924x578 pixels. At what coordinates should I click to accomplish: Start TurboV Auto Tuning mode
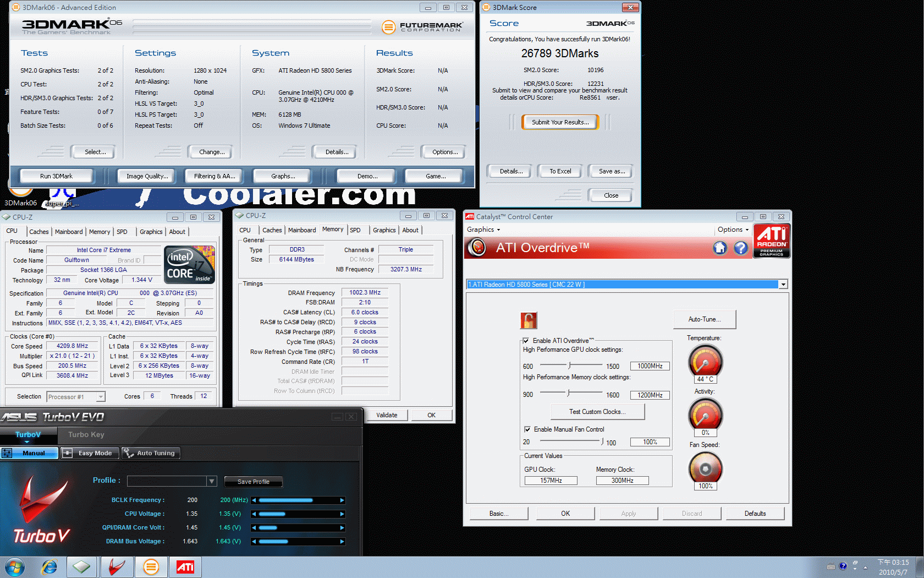pos(151,453)
